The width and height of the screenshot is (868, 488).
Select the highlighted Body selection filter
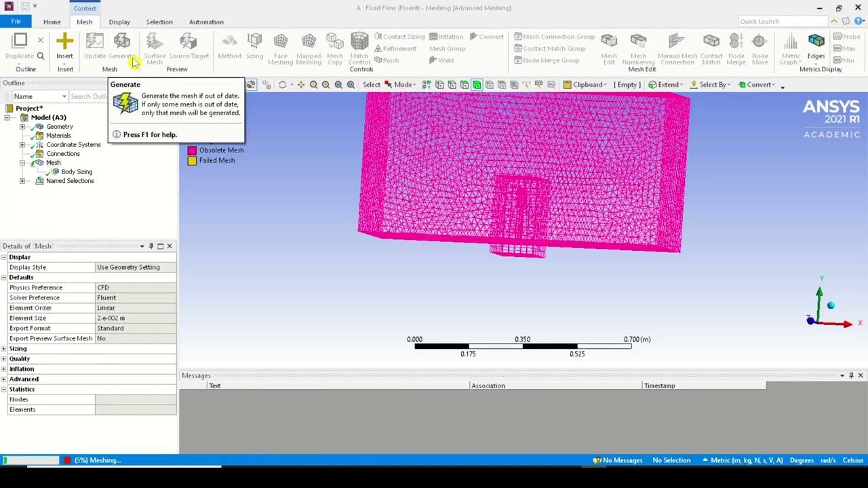point(477,85)
